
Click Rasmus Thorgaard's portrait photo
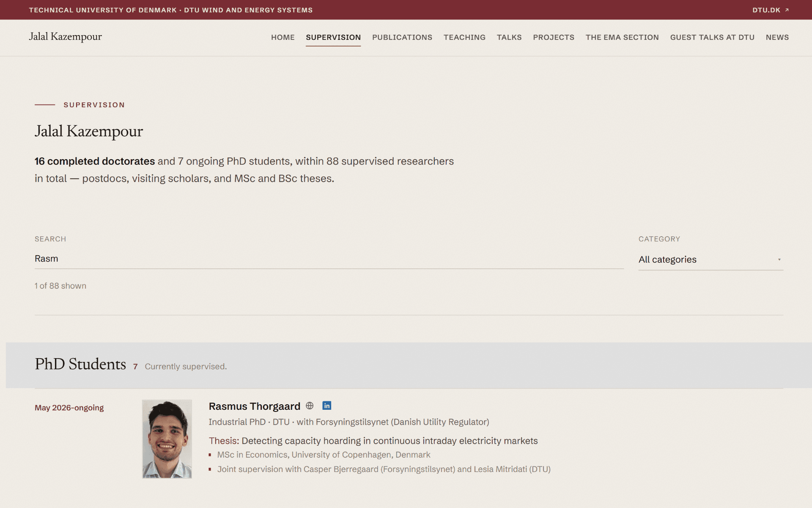[167, 439]
